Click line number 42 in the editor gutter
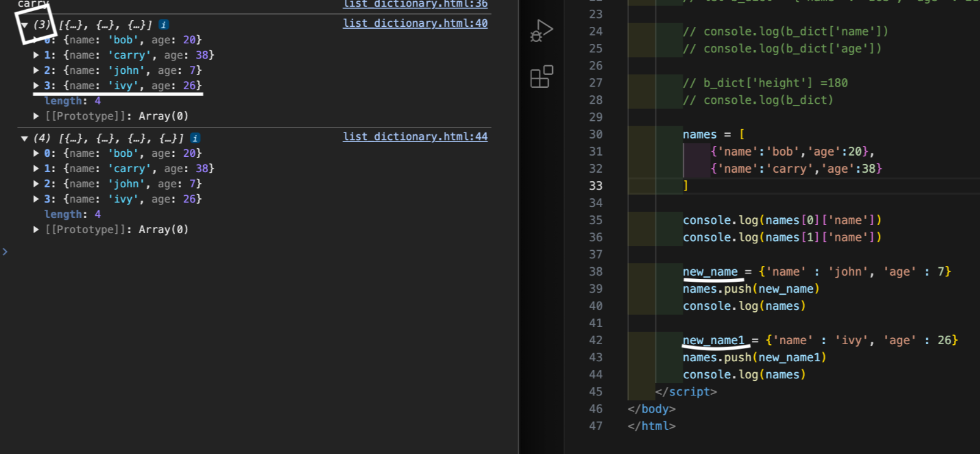Image resolution: width=980 pixels, height=454 pixels. pyautogui.click(x=596, y=340)
